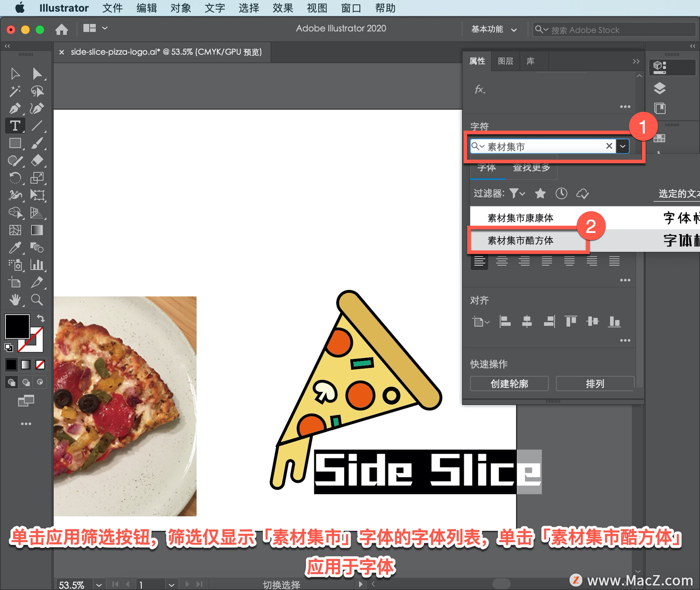
Task: Select the Lasso tool
Action: pyautogui.click(x=37, y=91)
